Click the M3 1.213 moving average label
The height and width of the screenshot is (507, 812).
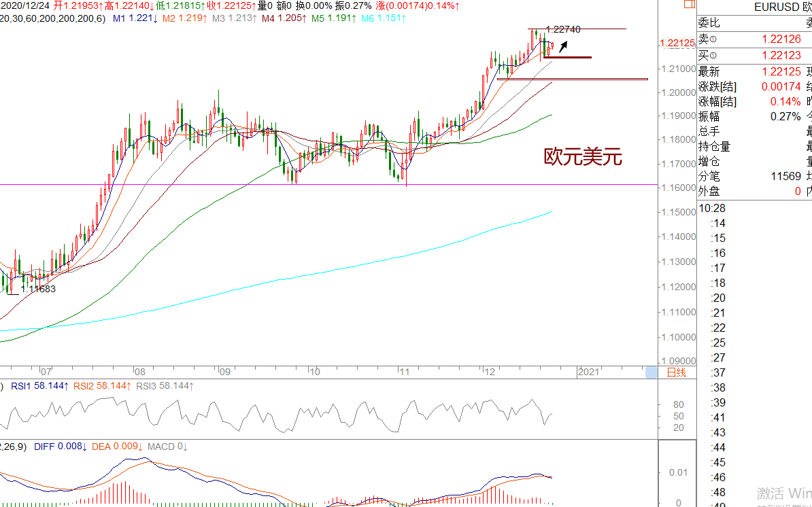[235, 18]
